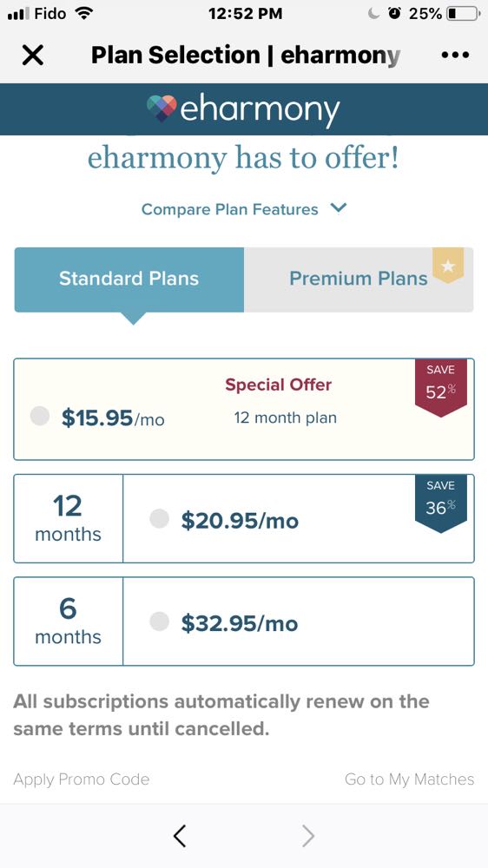Viewport: 488px width, 868px height.
Task: Select the $15.95/mo Special Offer radio button
Action: pos(40,416)
